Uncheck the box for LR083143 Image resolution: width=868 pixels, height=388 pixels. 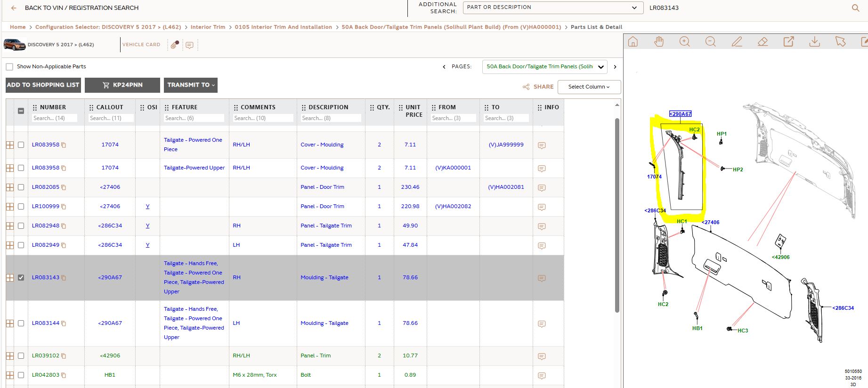(x=21, y=277)
